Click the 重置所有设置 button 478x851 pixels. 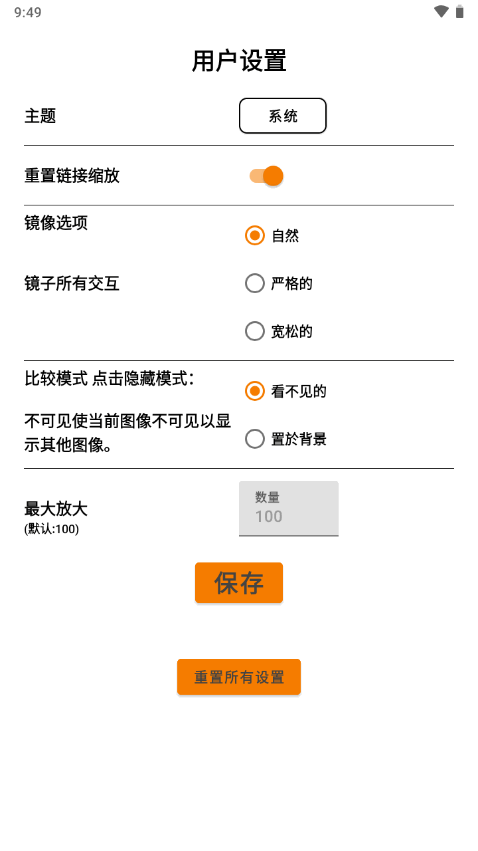(239, 677)
